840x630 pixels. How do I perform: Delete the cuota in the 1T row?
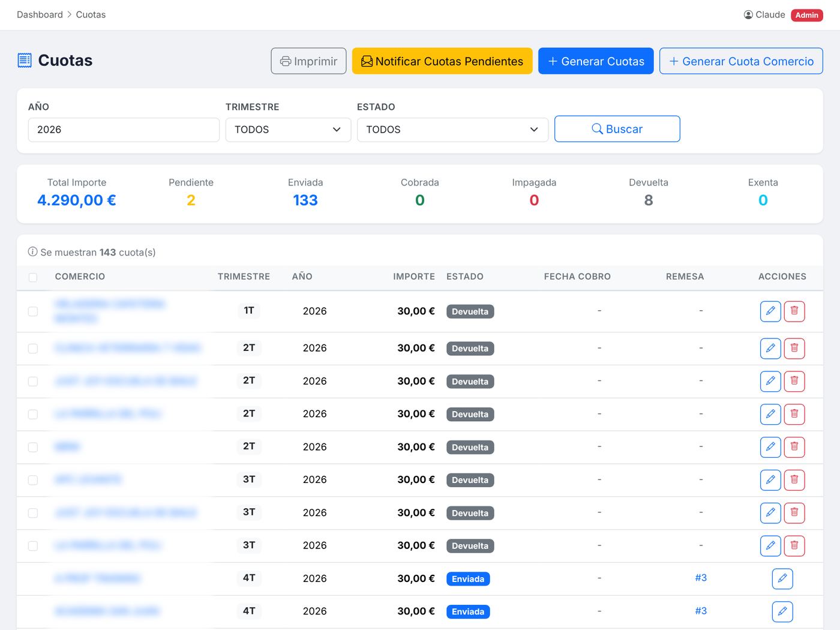(794, 311)
